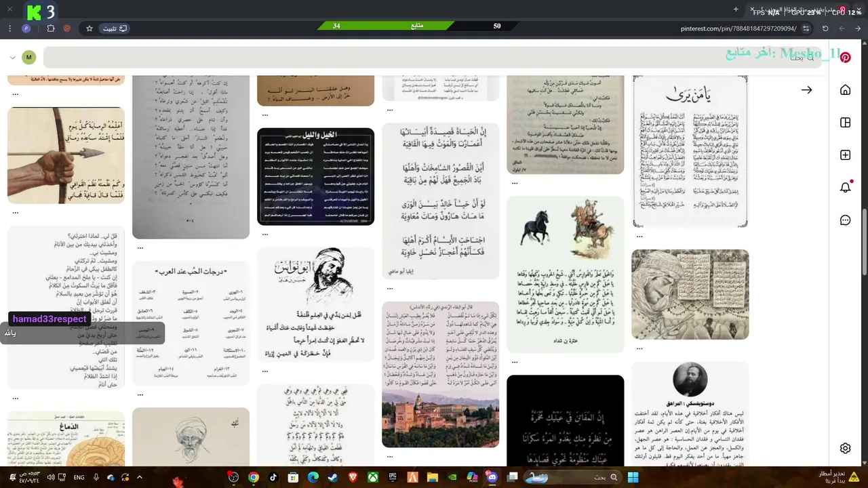Open the يا من يرى manuscript pin
This screenshot has width=868, height=488.
(690, 151)
